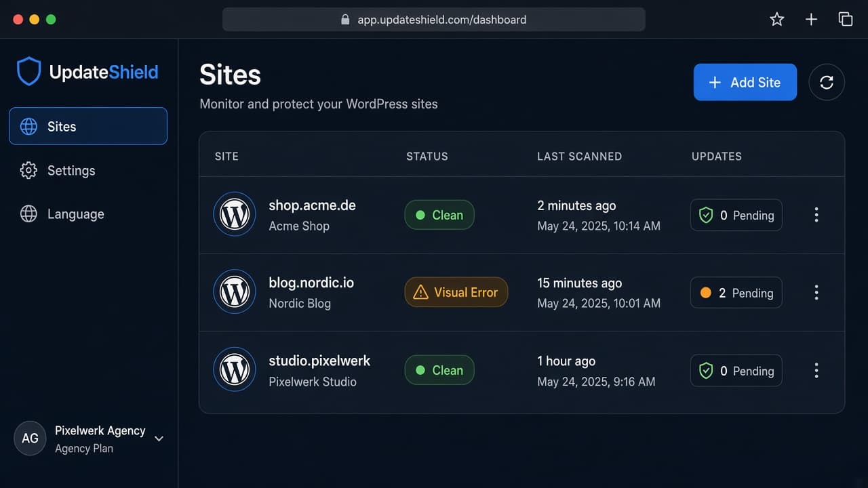868x488 pixels.
Task: Click the 2 Pending badge for blog.nordic.io
Action: tap(736, 293)
